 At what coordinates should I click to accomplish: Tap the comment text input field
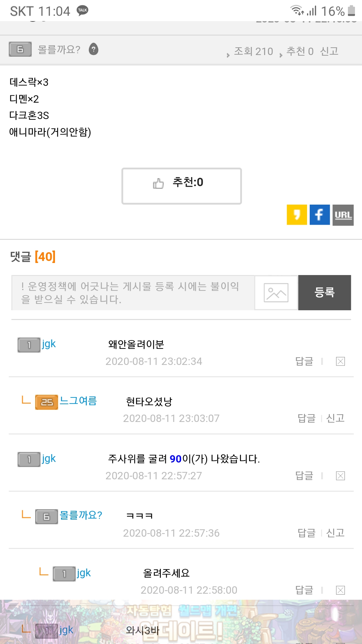(x=133, y=292)
